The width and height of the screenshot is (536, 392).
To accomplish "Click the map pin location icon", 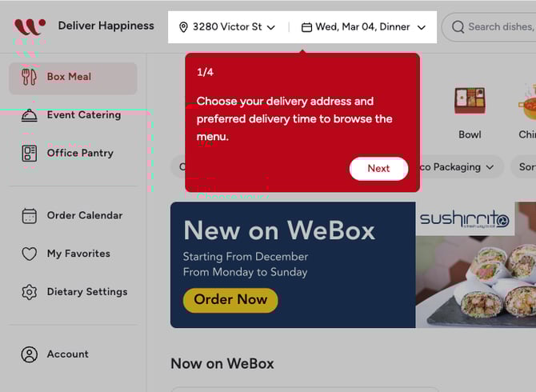I will point(183,27).
